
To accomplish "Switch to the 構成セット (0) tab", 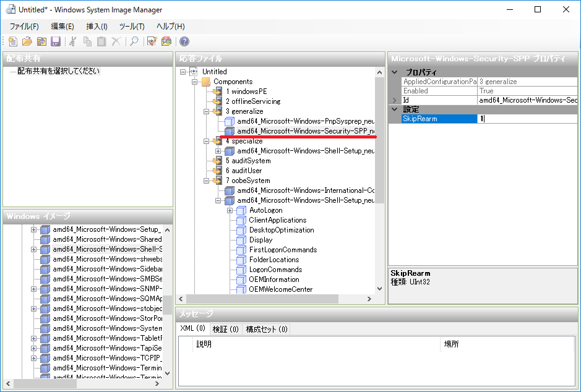I will (x=267, y=329).
